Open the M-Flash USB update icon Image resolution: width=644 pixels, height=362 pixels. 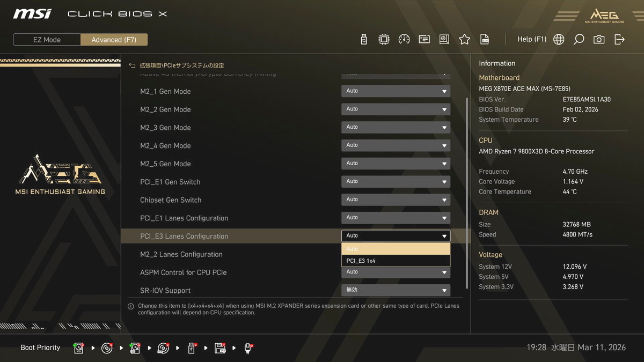(x=364, y=39)
